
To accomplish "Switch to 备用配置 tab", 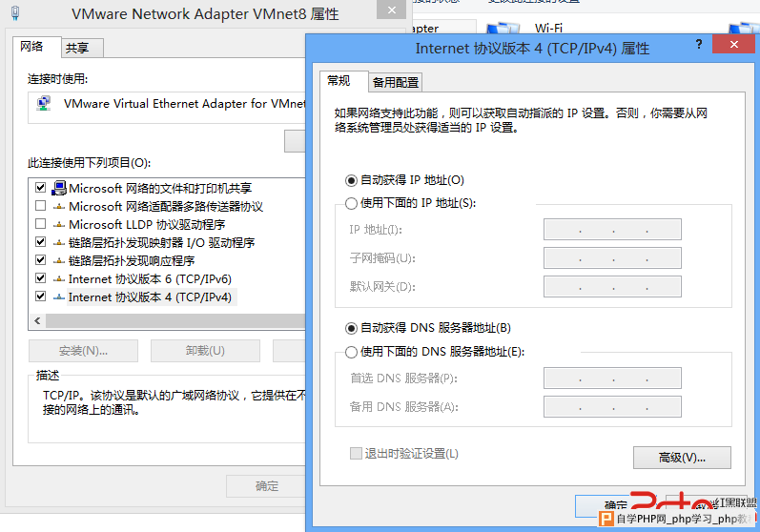I will coord(396,82).
